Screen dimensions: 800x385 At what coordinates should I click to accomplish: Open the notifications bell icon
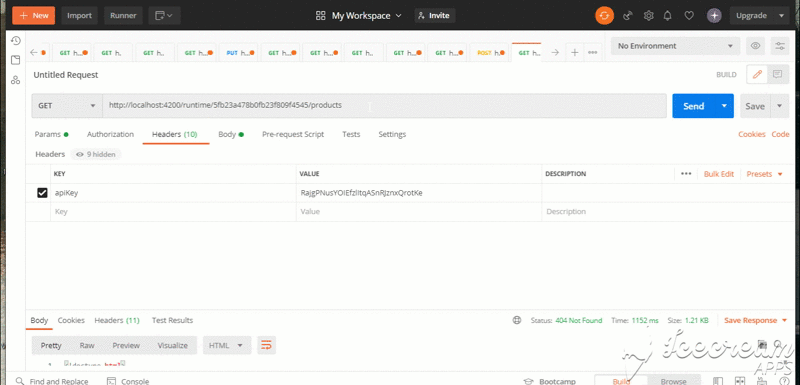(667, 16)
